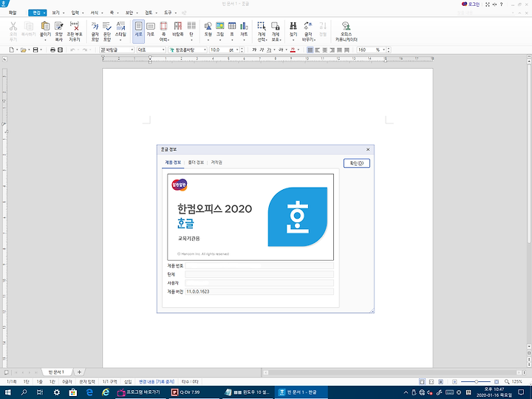
Task: Toggle Align left paragraph alignment
Action: coord(318,50)
